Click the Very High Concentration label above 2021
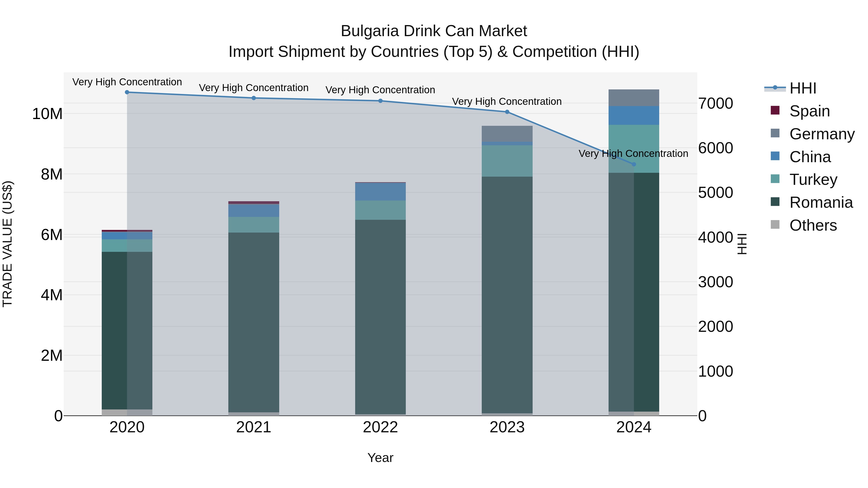868x488 pixels. point(254,87)
